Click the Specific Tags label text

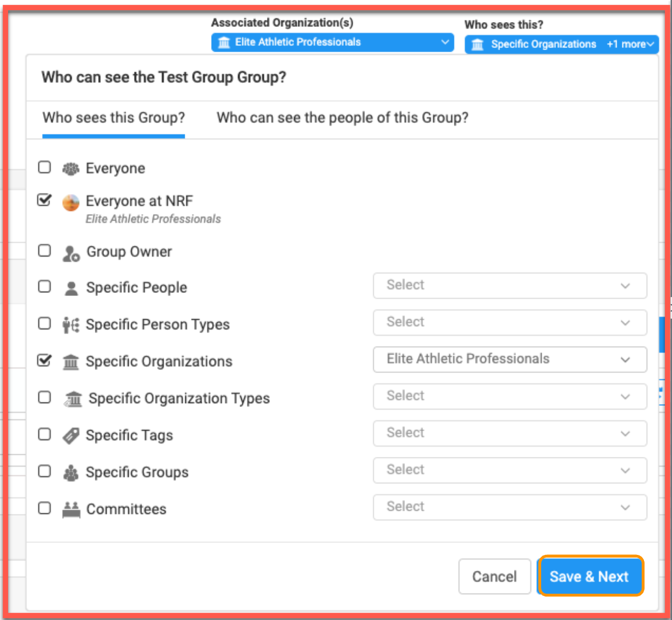click(x=130, y=435)
